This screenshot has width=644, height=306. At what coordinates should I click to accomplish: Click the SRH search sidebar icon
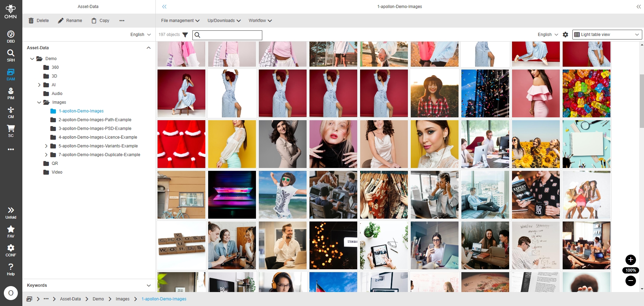coord(11,55)
